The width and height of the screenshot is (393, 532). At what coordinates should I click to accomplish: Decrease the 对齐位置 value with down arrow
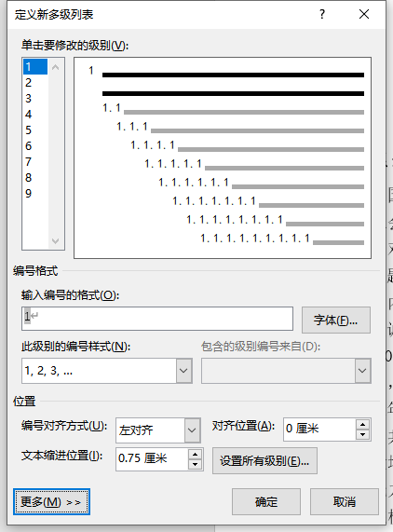[x=363, y=434]
